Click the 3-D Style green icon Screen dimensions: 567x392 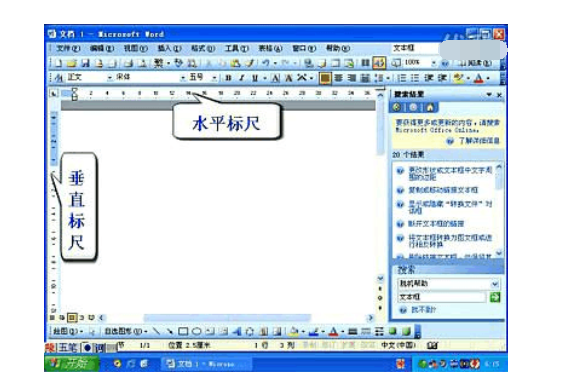click(406, 331)
